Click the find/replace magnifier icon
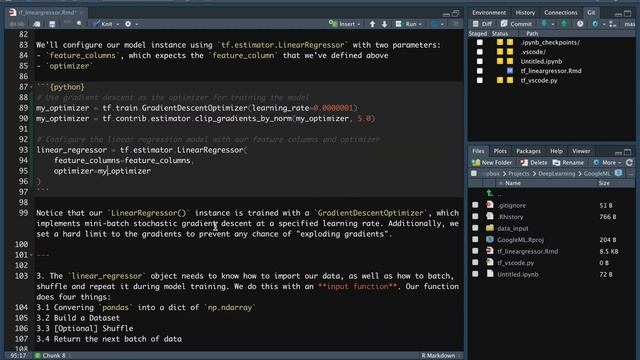The height and width of the screenshot is (360, 640). click(79, 24)
